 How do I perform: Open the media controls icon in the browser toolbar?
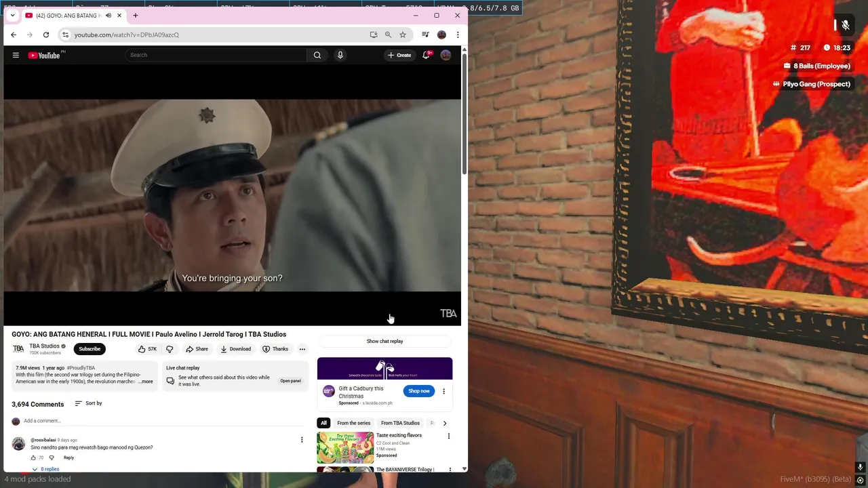coord(425,35)
